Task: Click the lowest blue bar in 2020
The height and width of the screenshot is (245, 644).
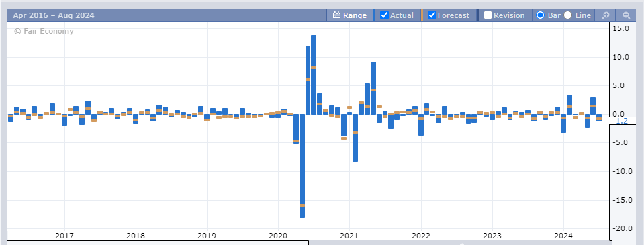Action: [x=302, y=166]
